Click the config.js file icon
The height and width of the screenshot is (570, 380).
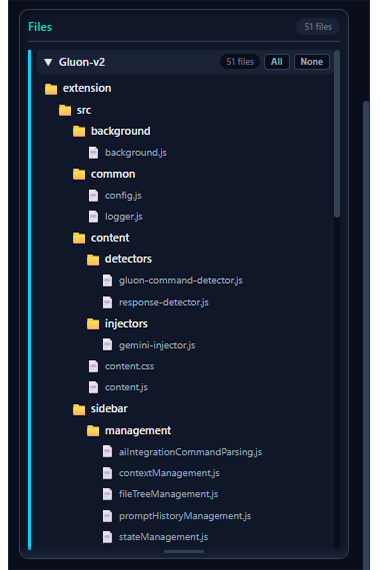point(93,196)
